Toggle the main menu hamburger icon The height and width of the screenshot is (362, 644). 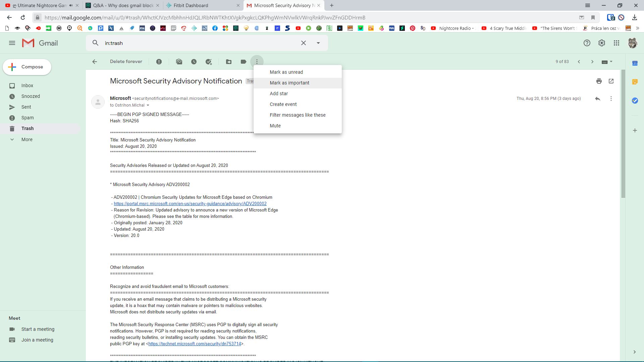pos(12,43)
